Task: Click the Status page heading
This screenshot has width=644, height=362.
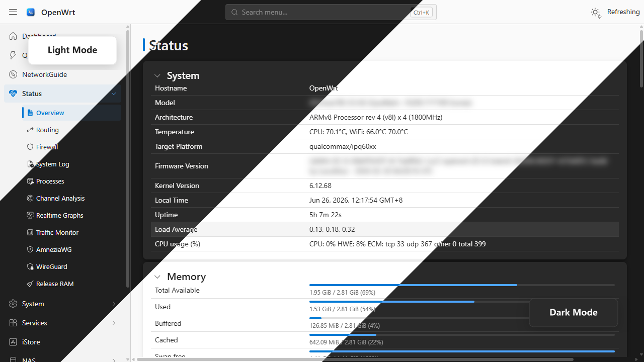Action: (169, 46)
